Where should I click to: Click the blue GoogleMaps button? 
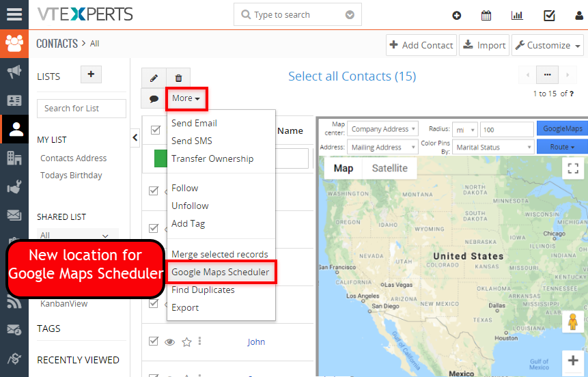(x=563, y=128)
